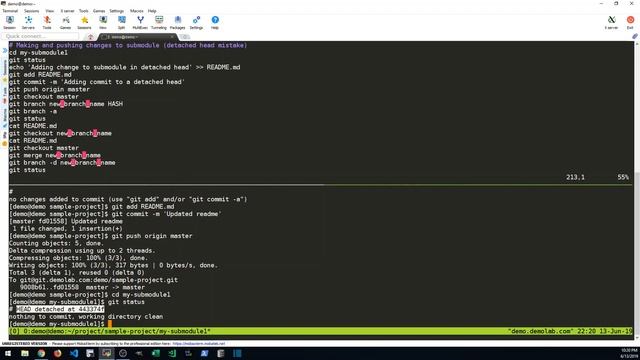This screenshot has width=640, height=360.
Task: Click the Quick connect input field
Action: coord(40,36)
